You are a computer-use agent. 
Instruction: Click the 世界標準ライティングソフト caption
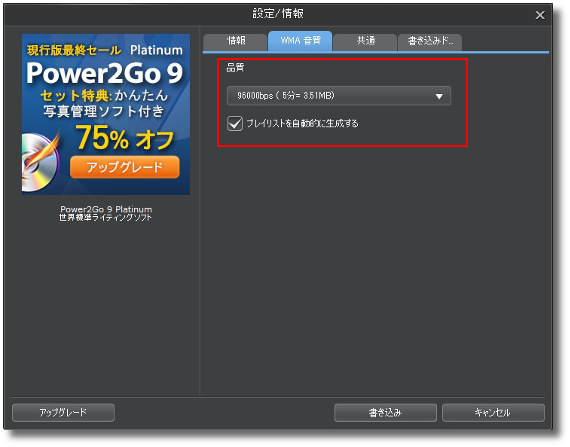[105, 218]
